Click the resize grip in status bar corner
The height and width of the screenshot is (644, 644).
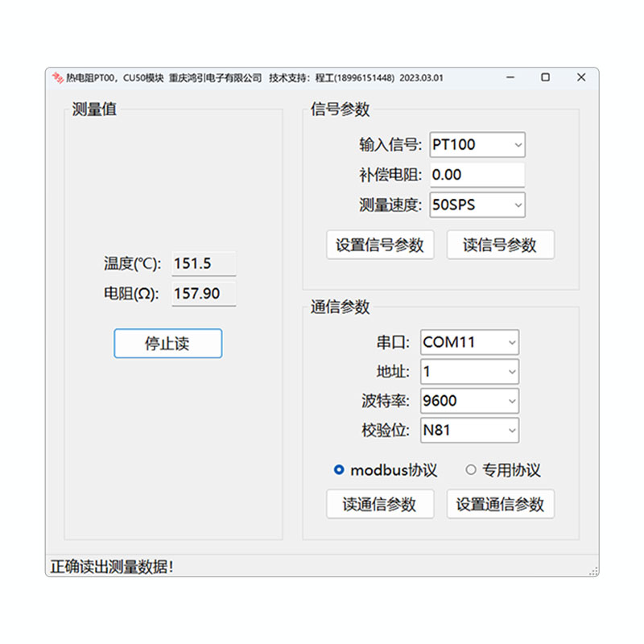pos(593,572)
